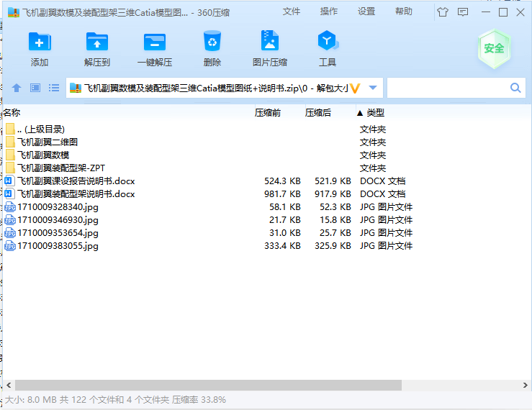This screenshot has height=410, width=532.
Task: Select file name 1710009353654.jpg
Action: point(58,232)
